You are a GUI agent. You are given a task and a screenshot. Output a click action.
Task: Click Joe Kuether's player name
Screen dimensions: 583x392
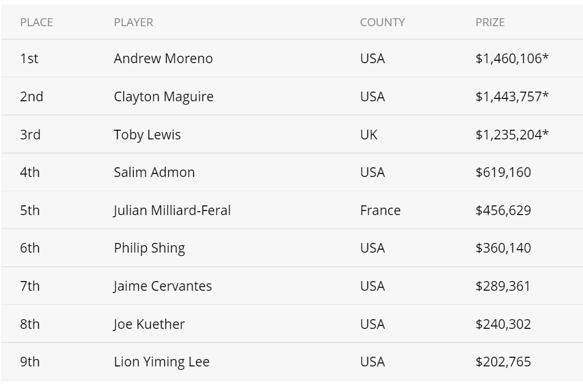pyautogui.click(x=149, y=324)
